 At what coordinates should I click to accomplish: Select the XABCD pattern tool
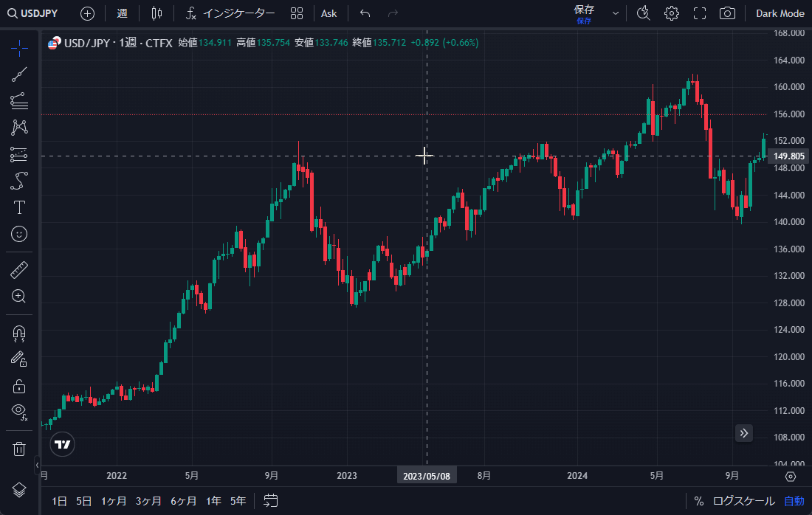(x=19, y=128)
